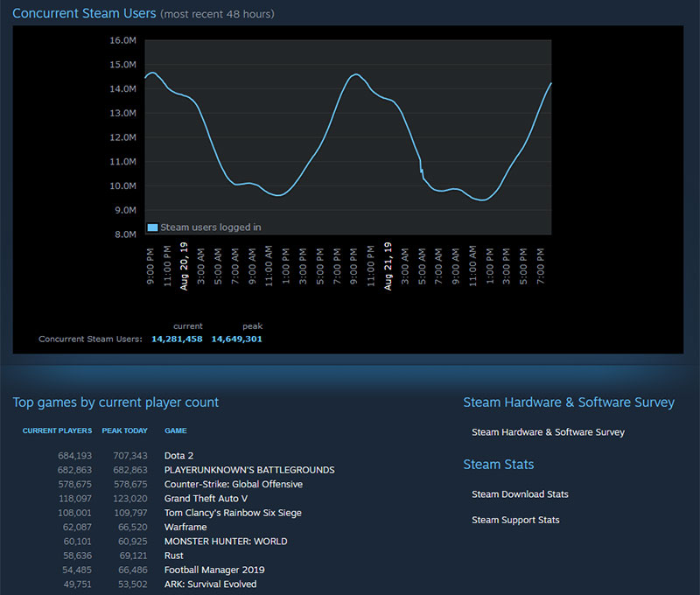
Task: Click ARK peak today 53,502
Action: (x=133, y=584)
